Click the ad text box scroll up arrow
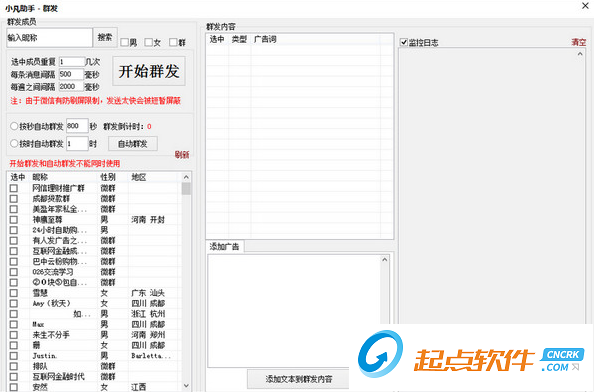This screenshot has height=392, width=594. pos(385,259)
